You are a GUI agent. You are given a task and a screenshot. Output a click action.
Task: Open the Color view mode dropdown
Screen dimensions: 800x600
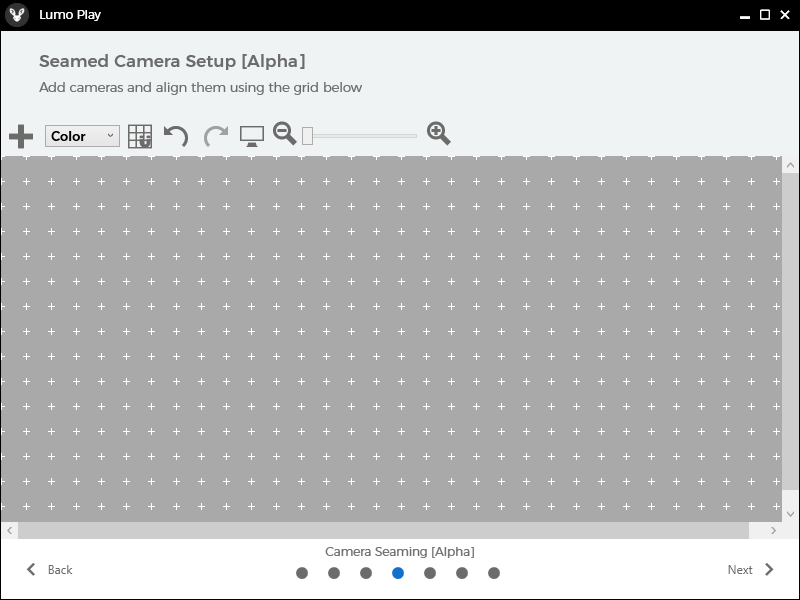82,136
